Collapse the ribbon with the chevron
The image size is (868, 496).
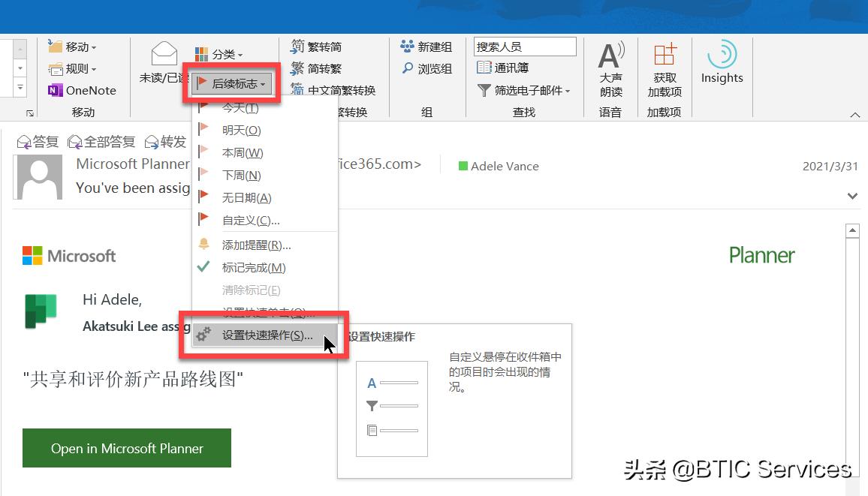tap(854, 114)
